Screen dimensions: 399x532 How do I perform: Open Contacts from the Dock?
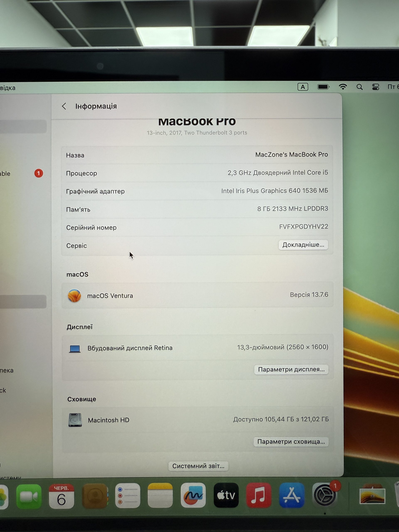point(95,496)
